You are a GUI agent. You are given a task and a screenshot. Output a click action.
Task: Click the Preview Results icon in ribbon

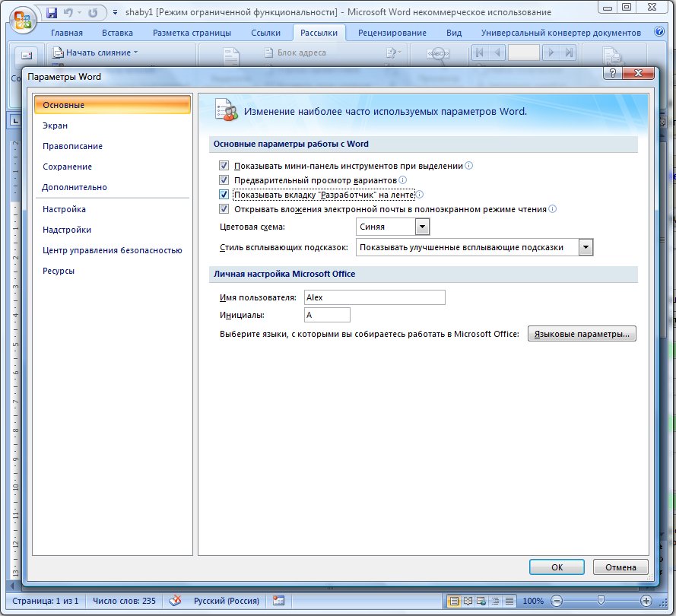click(437, 54)
